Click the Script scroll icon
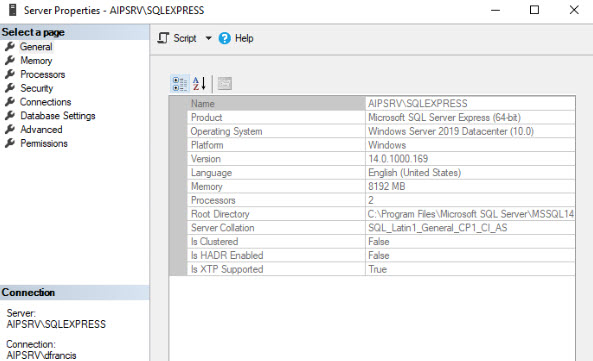The image size is (593, 361). pos(163,38)
